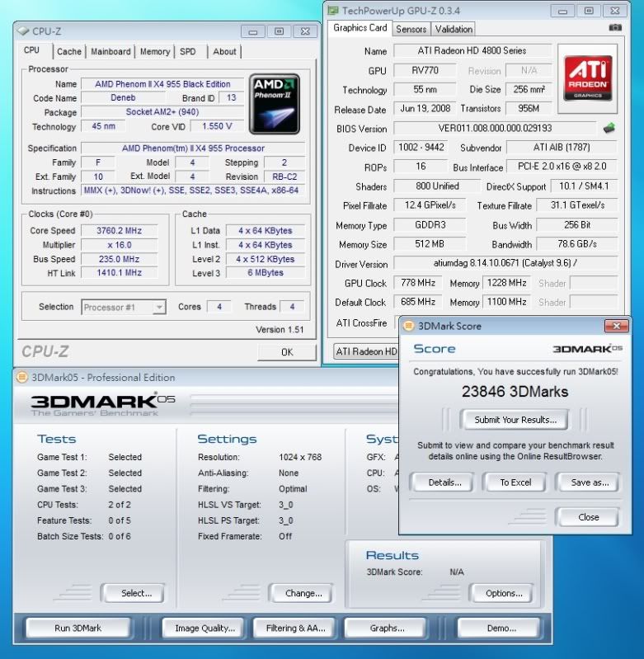Open Filtering & AA in 3DMark05
Viewport: 644px width, 659px height.
(x=295, y=628)
